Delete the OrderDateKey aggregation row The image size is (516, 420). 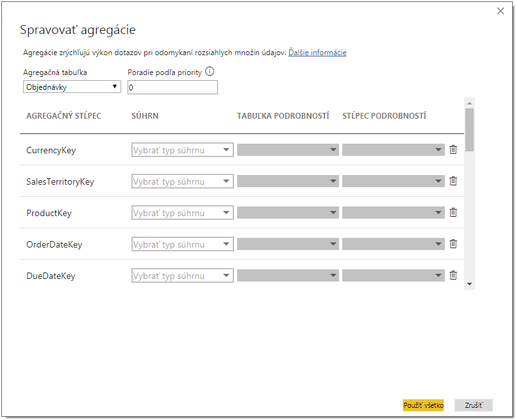[x=453, y=244]
